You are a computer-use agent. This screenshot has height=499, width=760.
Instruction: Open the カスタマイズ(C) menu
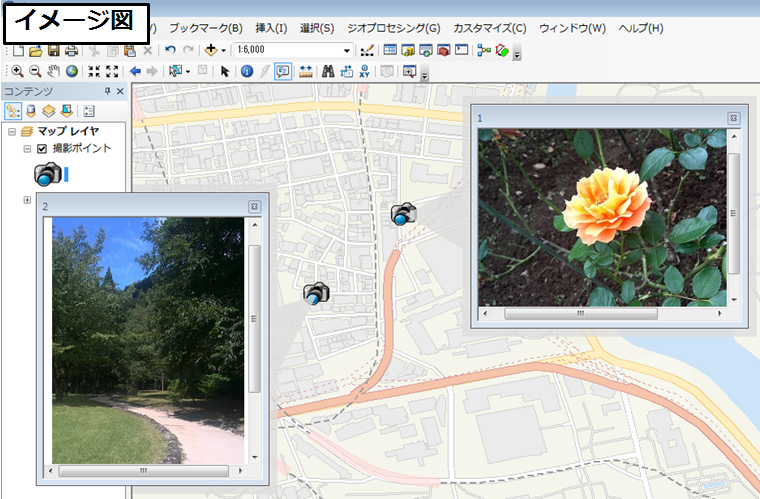[x=490, y=28]
